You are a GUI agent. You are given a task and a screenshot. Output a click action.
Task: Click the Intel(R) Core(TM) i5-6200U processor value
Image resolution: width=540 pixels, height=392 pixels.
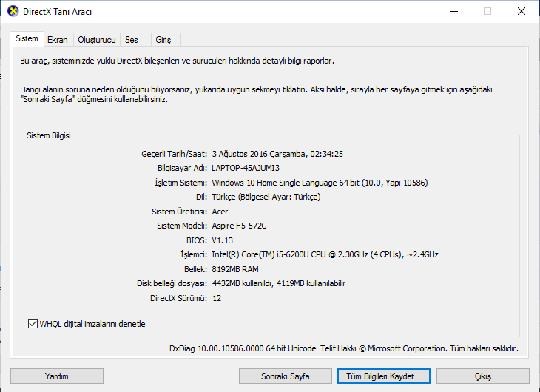click(325, 254)
